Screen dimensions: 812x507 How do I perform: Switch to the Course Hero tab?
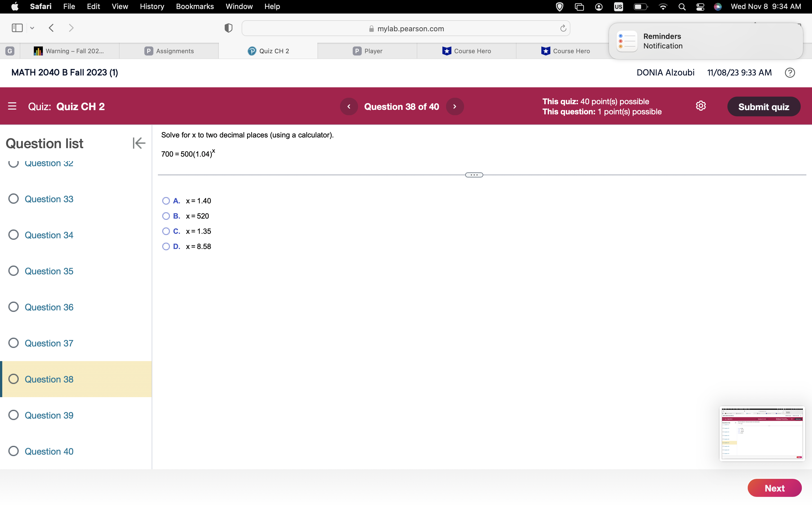pyautogui.click(x=466, y=51)
